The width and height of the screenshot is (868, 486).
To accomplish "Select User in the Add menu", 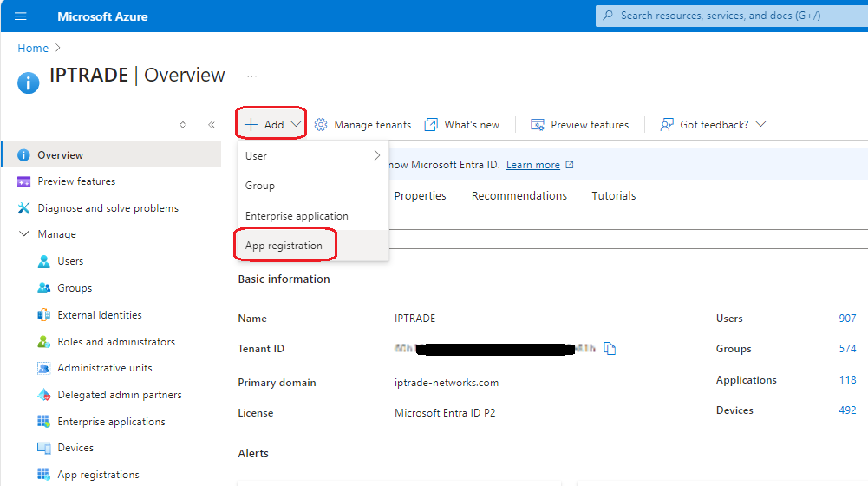I will 313,155.
